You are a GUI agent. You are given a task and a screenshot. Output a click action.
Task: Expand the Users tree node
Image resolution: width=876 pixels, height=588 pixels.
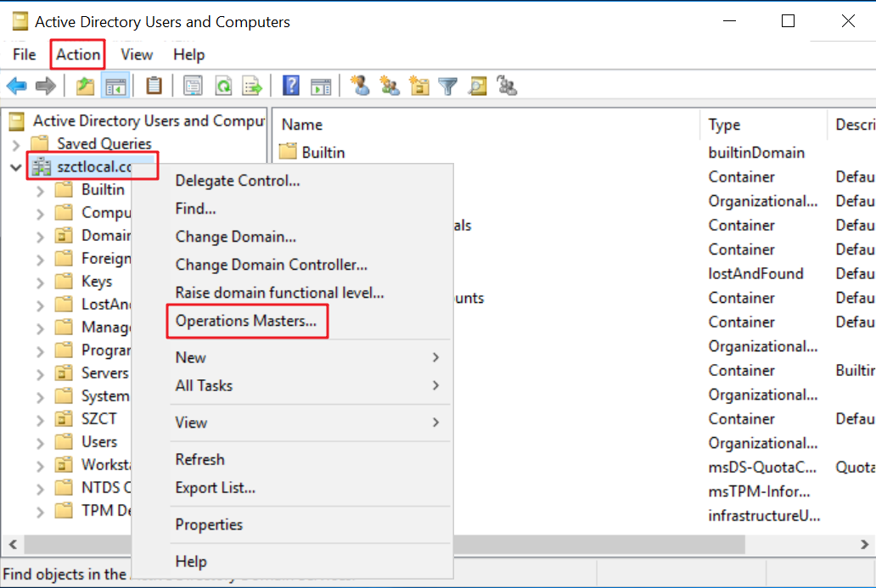(40, 442)
